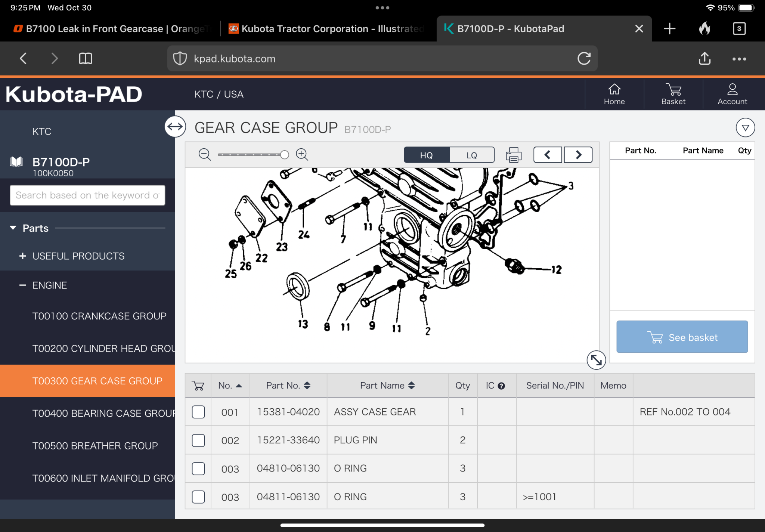This screenshot has width=765, height=532.
Task: Collapse sidebar with the double-arrow handle
Action: pos(175,127)
